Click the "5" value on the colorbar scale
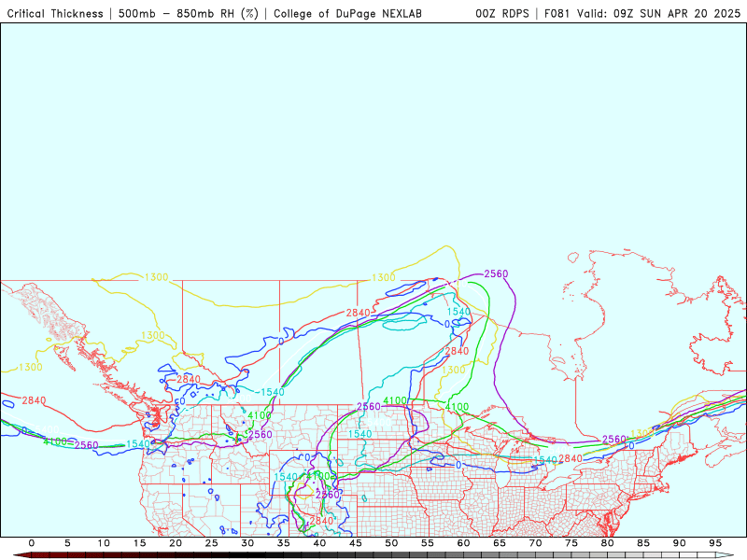Screen dimensions: 747x560 [67, 543]
